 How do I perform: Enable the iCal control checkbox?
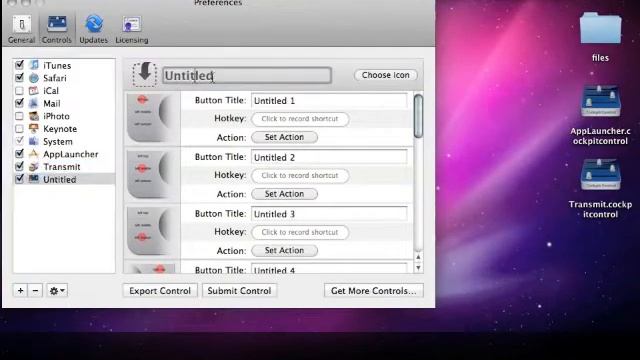point(19,90)
